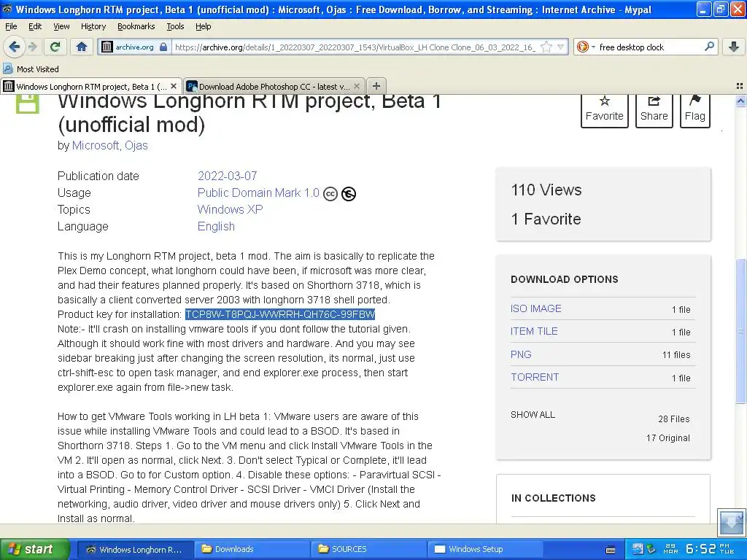Click the system tray clock showing 6:52
Screen dimensions: 747x560
(x=700, y=549)
